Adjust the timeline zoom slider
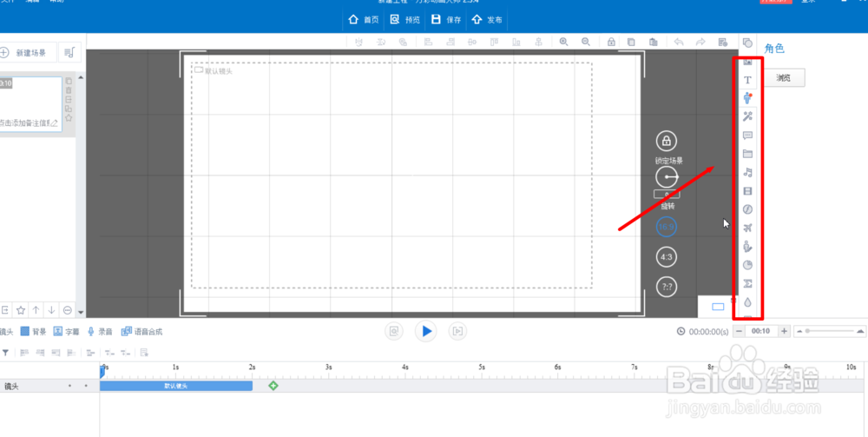The image size is (868, 437). tap(829, 331)
